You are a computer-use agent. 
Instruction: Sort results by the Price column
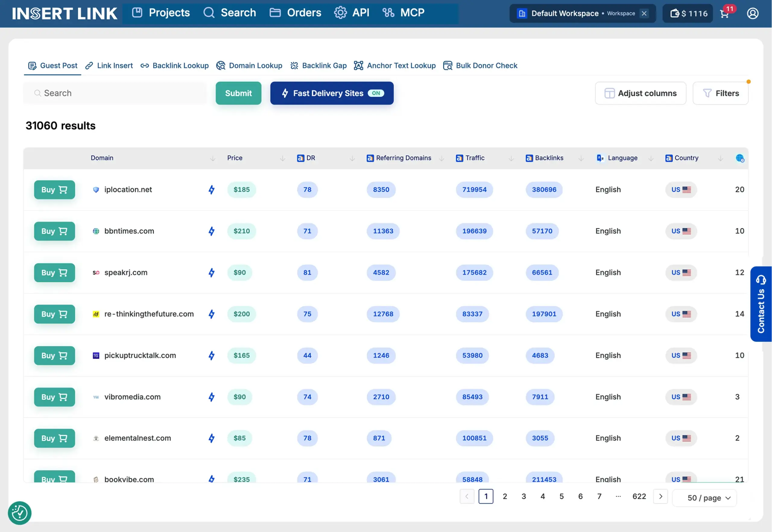click(x=282, y=158)
